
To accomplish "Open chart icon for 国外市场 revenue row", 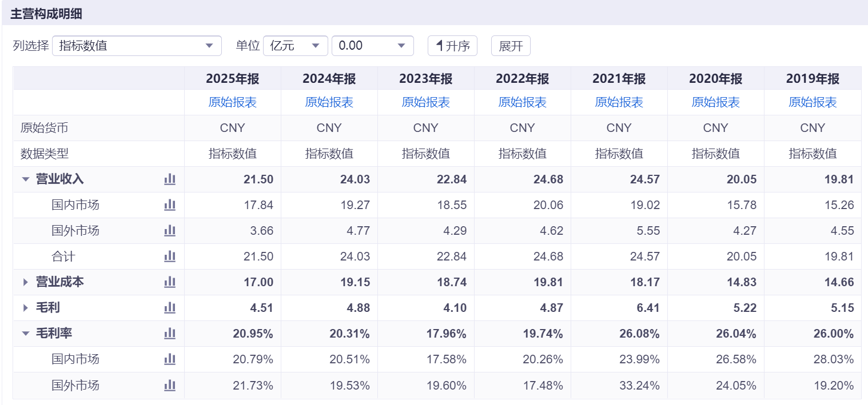I will click(170, 231).
